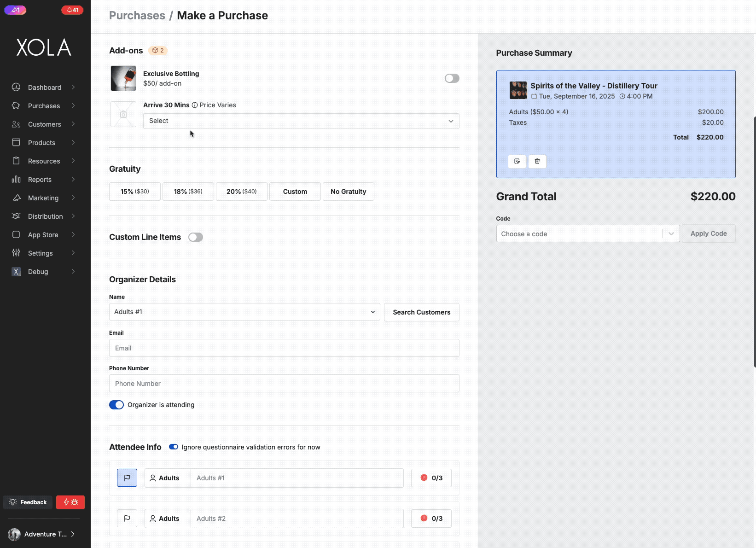Viewport: 756px width, 548px height.
Task: Click the Resources clipboard icon
Action: pos(16,161)
